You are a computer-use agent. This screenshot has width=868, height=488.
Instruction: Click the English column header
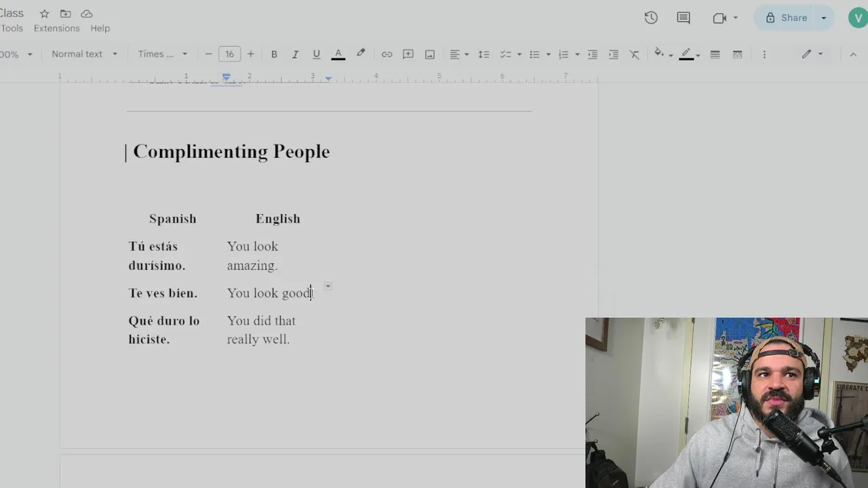click(x=278, y=218)
